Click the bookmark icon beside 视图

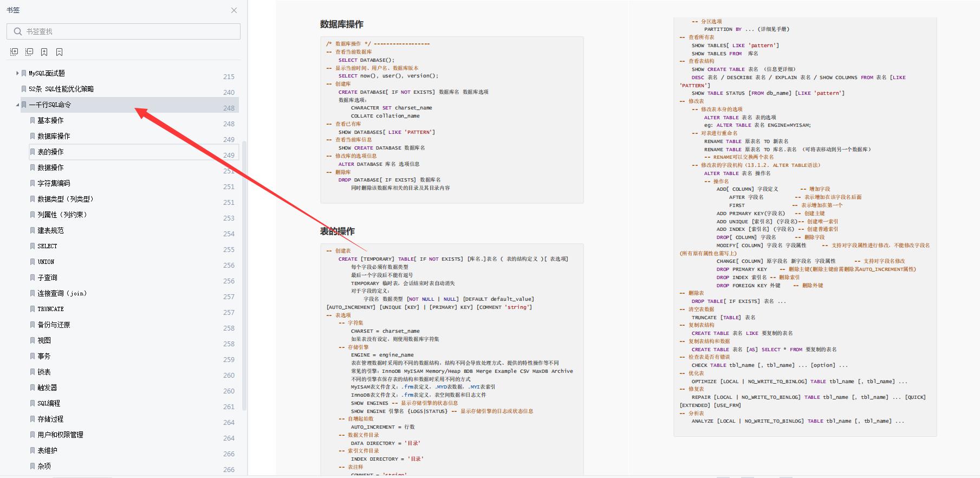[33, 340]
